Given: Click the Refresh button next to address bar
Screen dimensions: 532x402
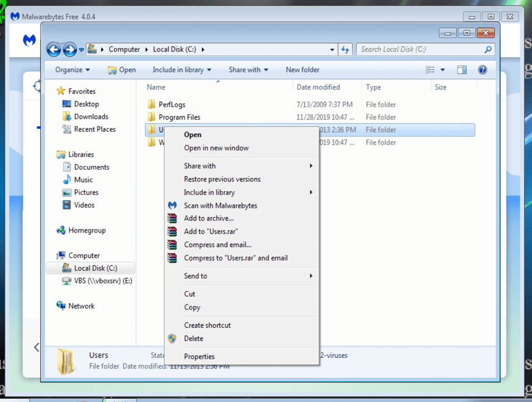Looking at the screenshot, I should 345,50.
